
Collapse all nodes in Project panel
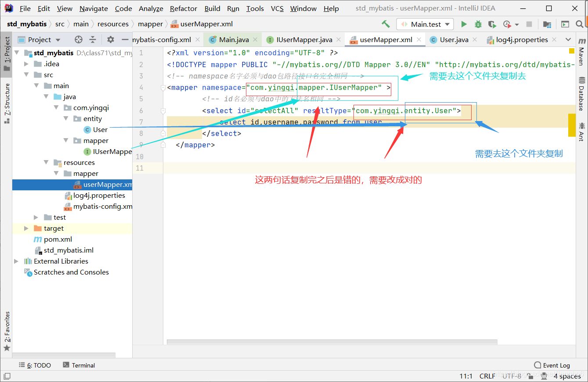tap(93, 39)
